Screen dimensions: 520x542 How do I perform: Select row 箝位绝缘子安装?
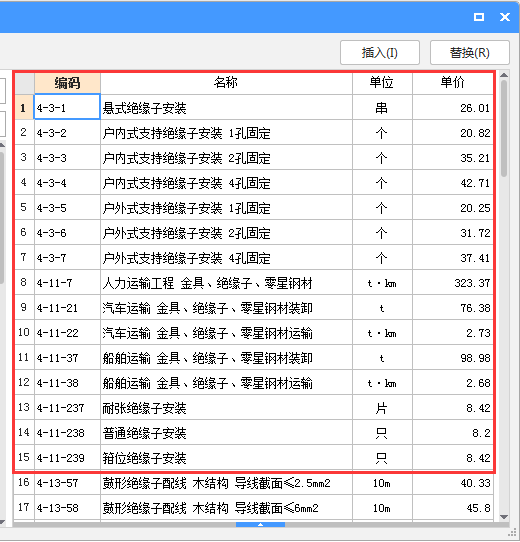(254, 457)
